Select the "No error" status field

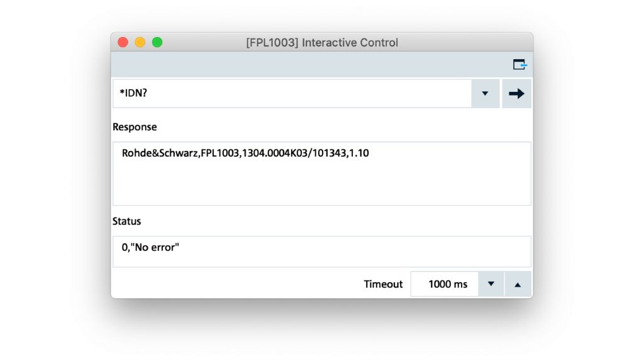click(x=151, y=248)
